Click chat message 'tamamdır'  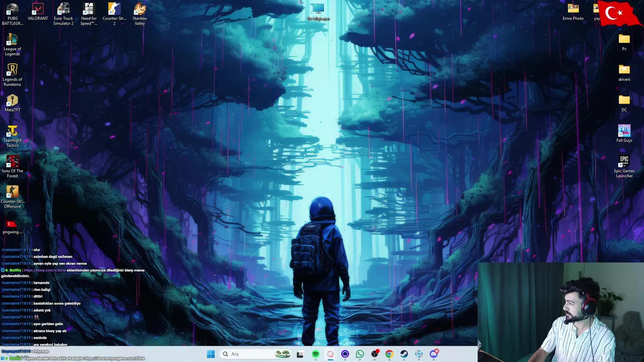(x=42, y=283)
